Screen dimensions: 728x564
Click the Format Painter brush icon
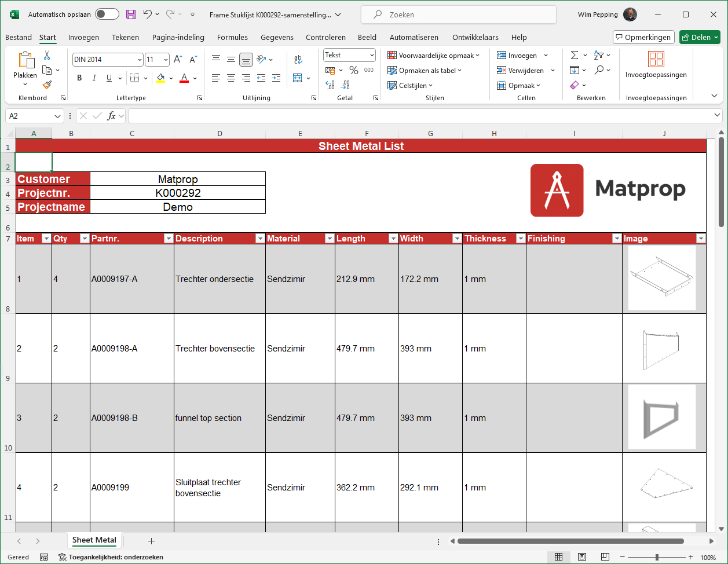pos(47,85)
